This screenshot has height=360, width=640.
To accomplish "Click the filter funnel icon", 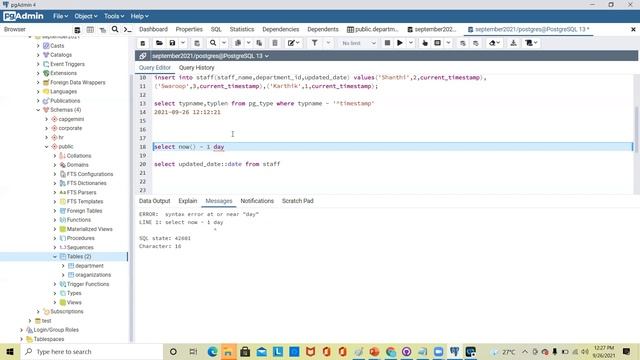I will tap(315, 43).
